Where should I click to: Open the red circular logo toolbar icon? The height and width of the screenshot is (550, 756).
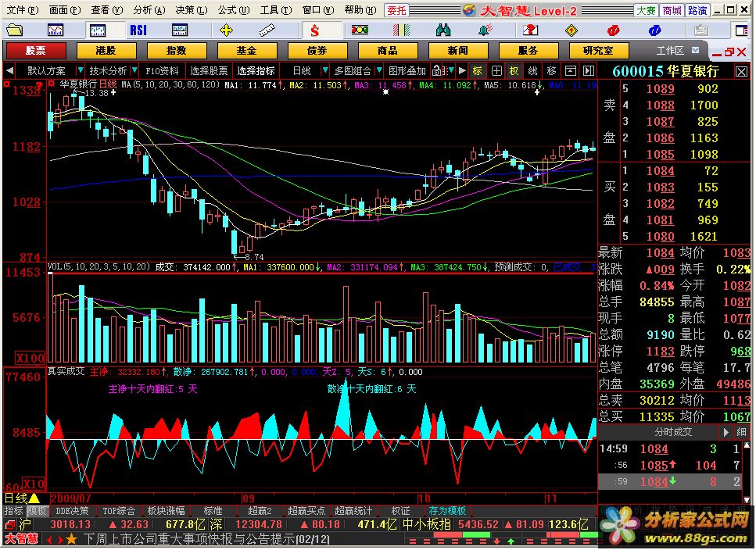pyautogui.click(x=613, y=30)
